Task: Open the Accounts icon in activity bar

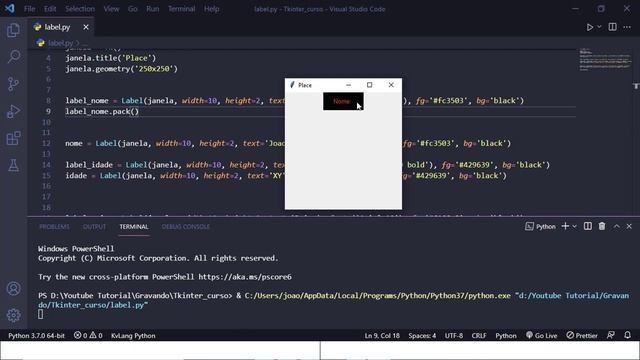Action: tap(13, 289)
